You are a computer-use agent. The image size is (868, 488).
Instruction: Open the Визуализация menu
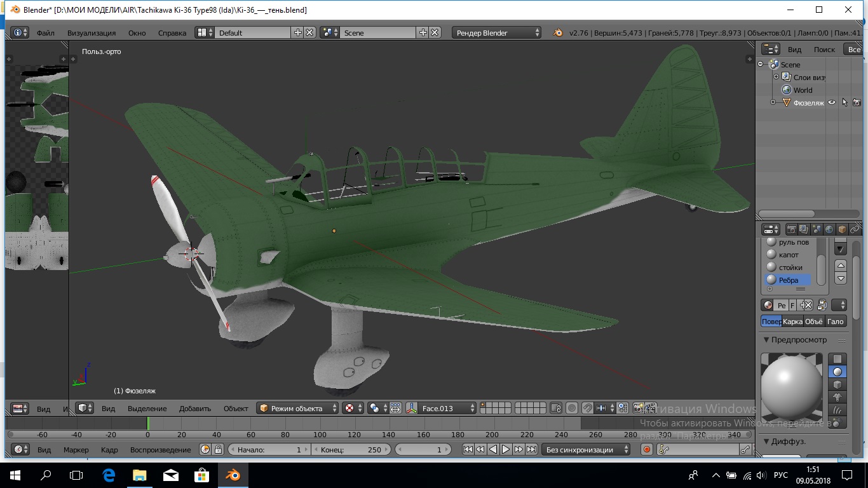point(92,33)
